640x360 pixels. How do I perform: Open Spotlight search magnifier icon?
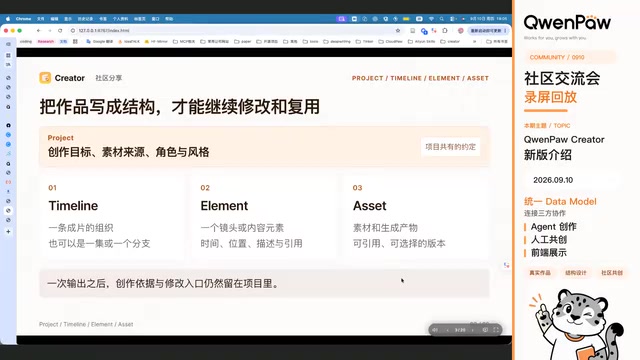(x=442, y=19)
